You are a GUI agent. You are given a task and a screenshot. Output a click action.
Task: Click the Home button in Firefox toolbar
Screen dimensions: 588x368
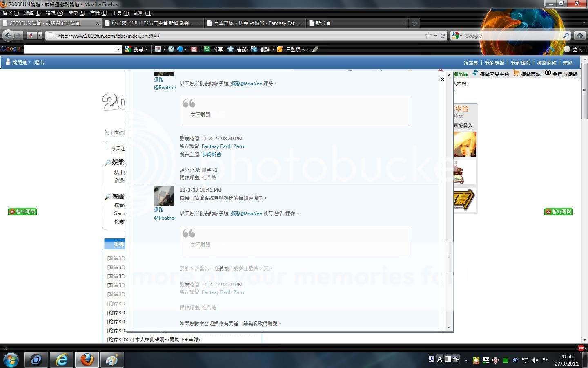pos(579,36)
